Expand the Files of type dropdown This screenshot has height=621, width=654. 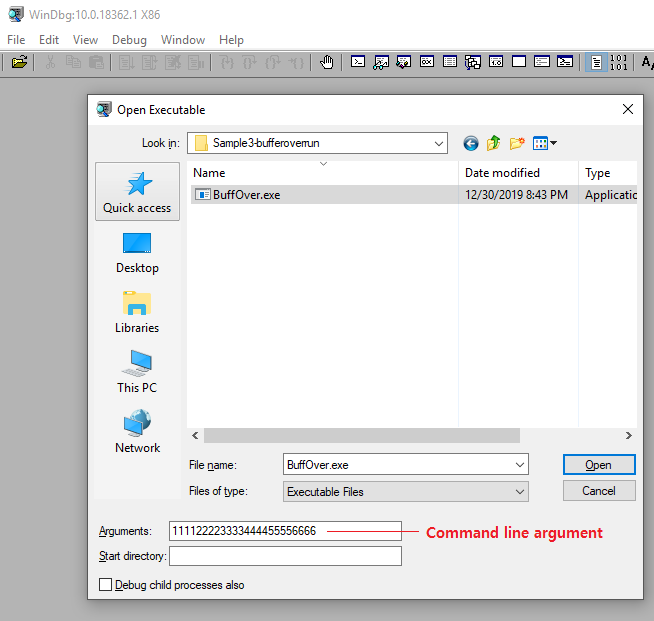coord(520,492)
